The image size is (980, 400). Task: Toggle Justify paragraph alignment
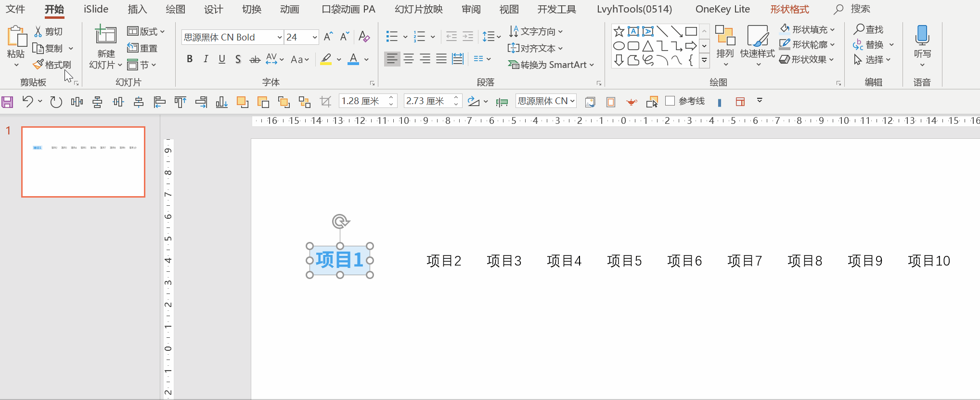point(441,59)
